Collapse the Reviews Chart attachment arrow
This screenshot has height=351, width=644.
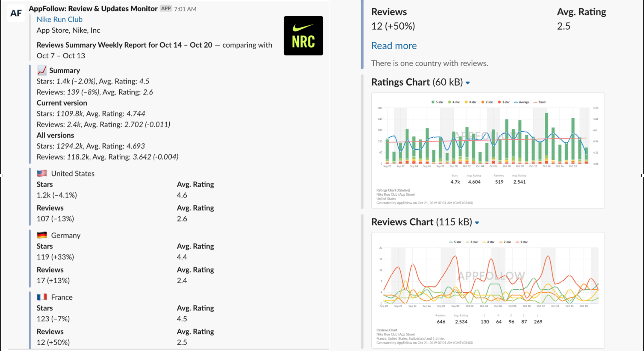point(477,223)
